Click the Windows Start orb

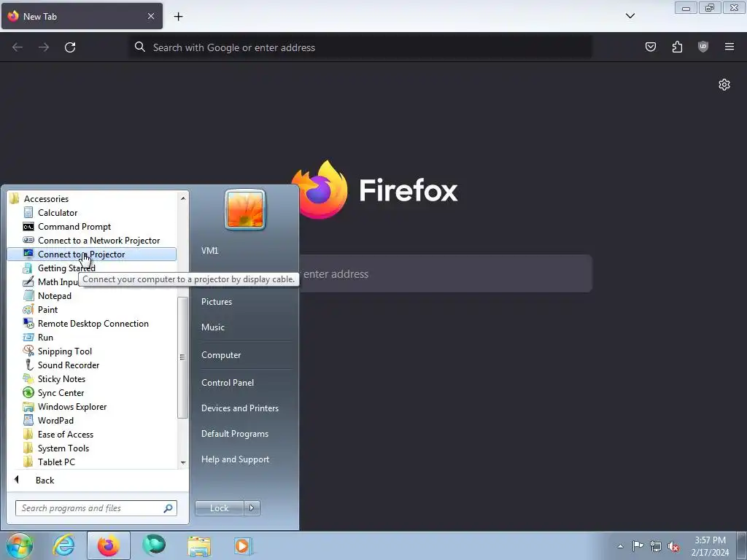pyautogui.click(x=20, y=545)
